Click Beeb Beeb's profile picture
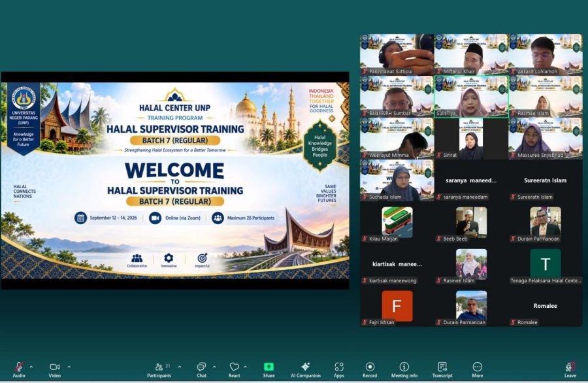Image resolution: width=588 pixels, height=383 pixels. pyautogui.click(x=471, y=222)
